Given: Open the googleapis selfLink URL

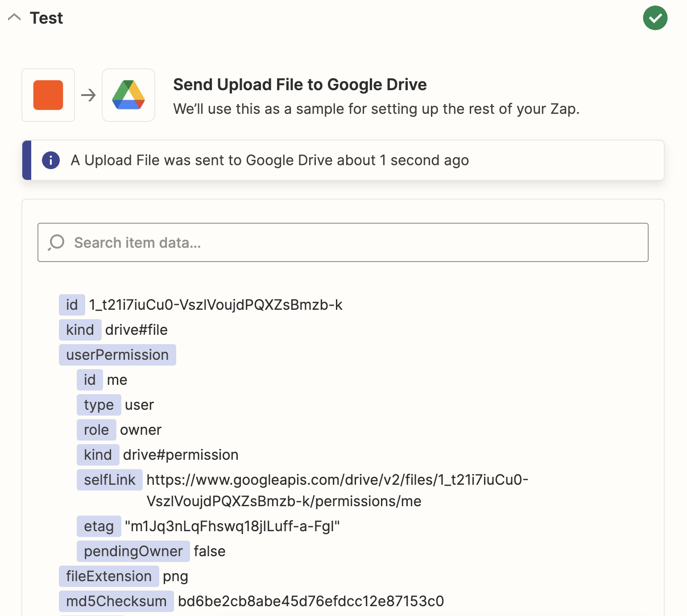Looking at the screenshot, I should pyautogui.click(x=337, y=480).
